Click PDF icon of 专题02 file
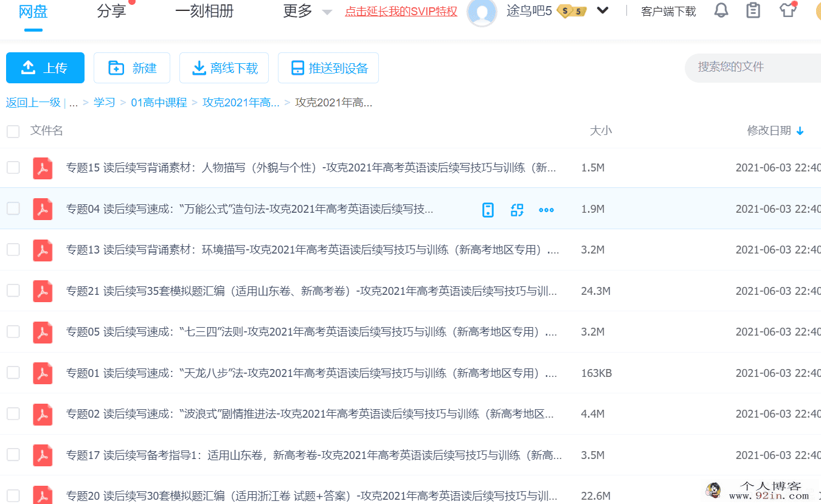The width and height of the screenshot is (821, 504). [43, 414]
